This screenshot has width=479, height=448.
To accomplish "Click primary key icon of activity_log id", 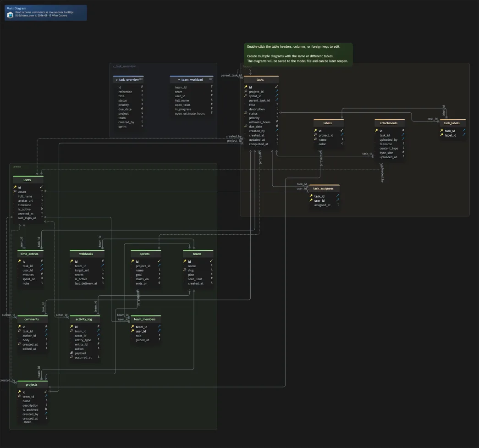I will [72, 326].
